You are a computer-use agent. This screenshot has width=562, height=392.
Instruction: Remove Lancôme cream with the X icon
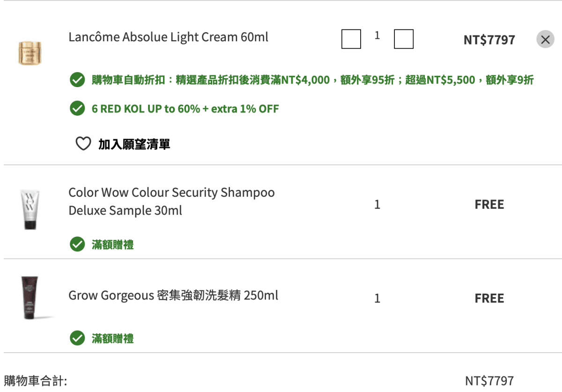coord(545,40)
